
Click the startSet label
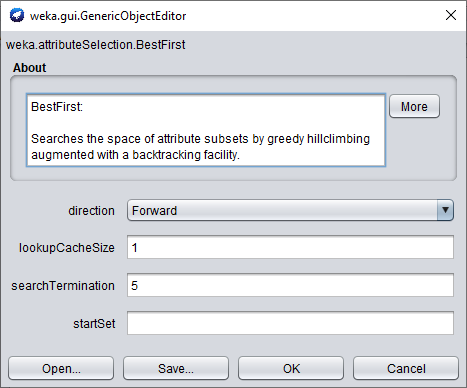(94, 324)
